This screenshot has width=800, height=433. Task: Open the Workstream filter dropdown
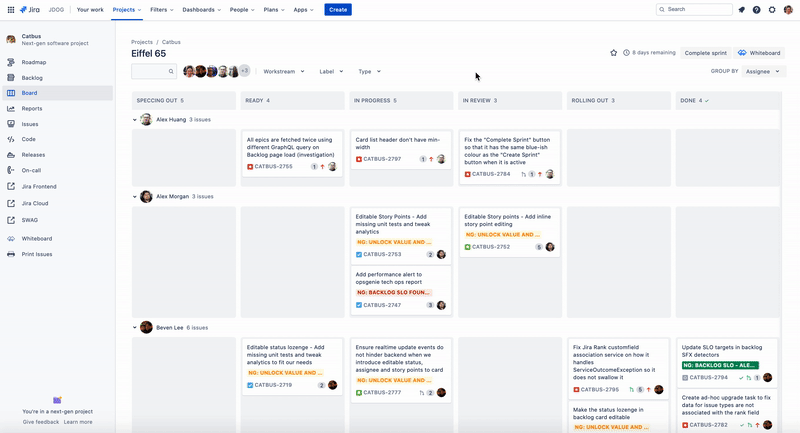point(284,71)
